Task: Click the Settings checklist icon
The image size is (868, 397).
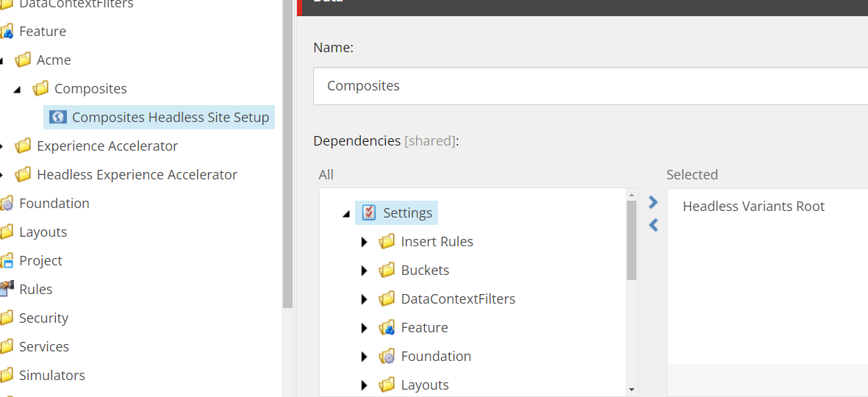Action: coord(370,213)
